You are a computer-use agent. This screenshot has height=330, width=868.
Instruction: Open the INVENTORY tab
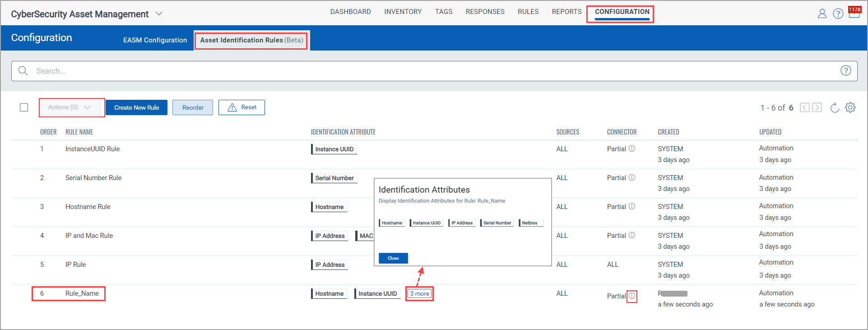403,12
